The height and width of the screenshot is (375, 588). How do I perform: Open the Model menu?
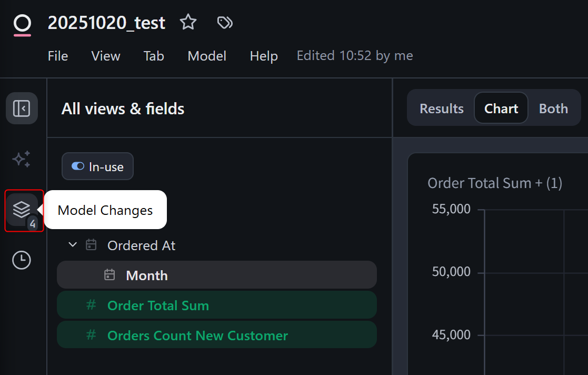pos(207,56)
